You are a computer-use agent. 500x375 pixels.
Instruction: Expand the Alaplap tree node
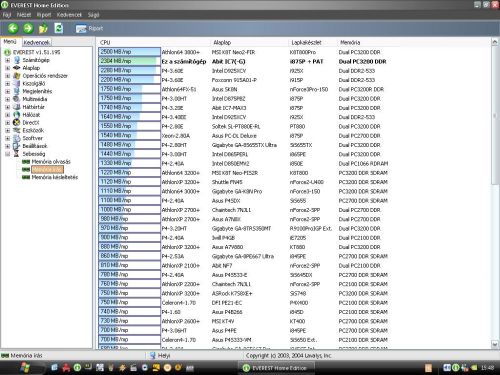click(7, 68)
